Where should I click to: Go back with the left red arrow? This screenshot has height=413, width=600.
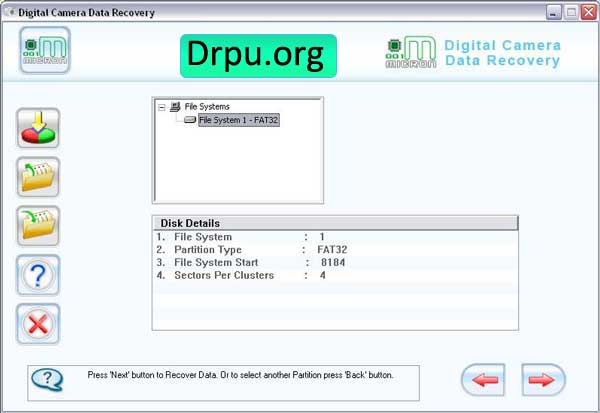click(483, 380)
